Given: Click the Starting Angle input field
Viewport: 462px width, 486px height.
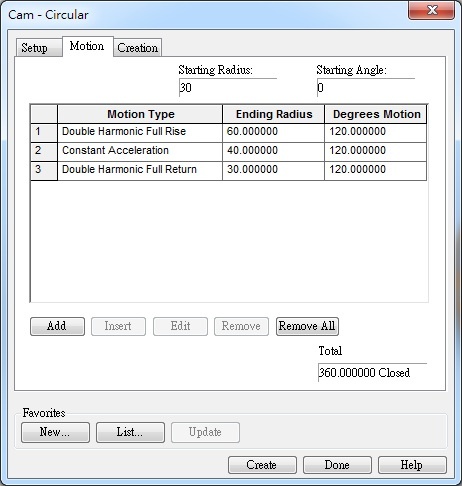Looking at the screenshot, I should [x=366, y=88].
